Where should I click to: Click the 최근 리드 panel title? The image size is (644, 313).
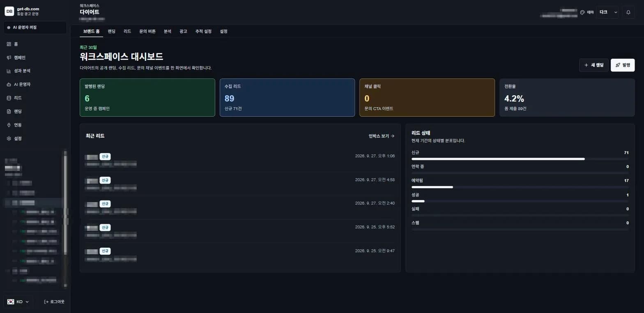pos(95,136)
